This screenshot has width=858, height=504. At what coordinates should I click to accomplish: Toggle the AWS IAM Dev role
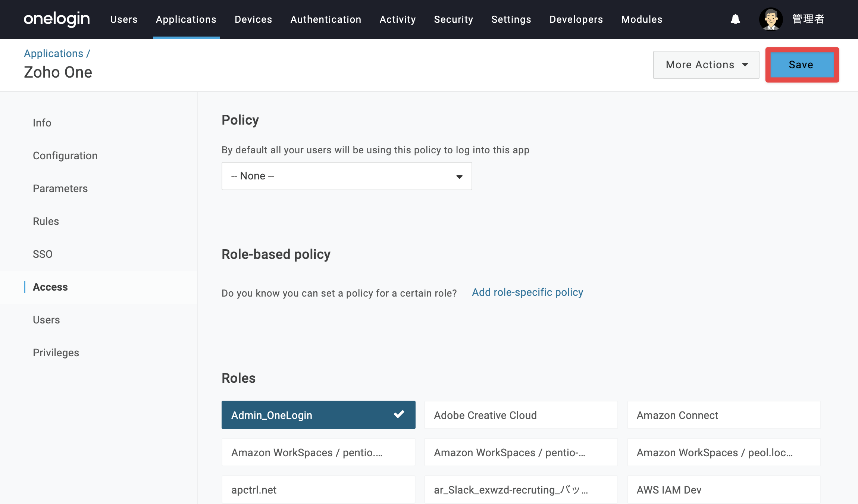pyautogui.click(x=724, y=489)
